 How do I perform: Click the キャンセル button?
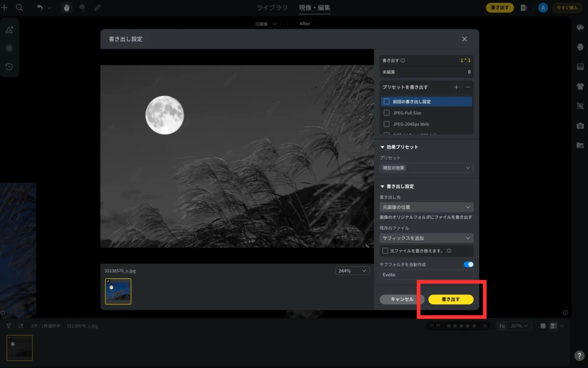(x=402, y=299)
